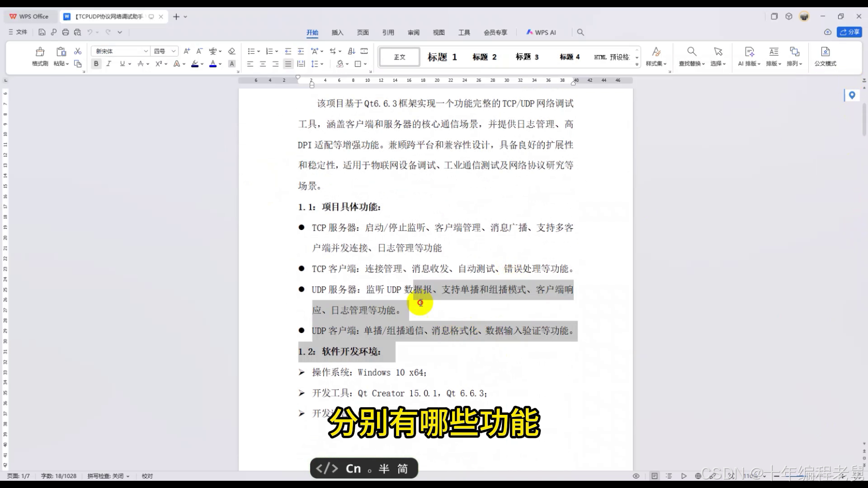The image size is (868, 488).
Task: Toggle italic formatting
Action: (108, 64)
